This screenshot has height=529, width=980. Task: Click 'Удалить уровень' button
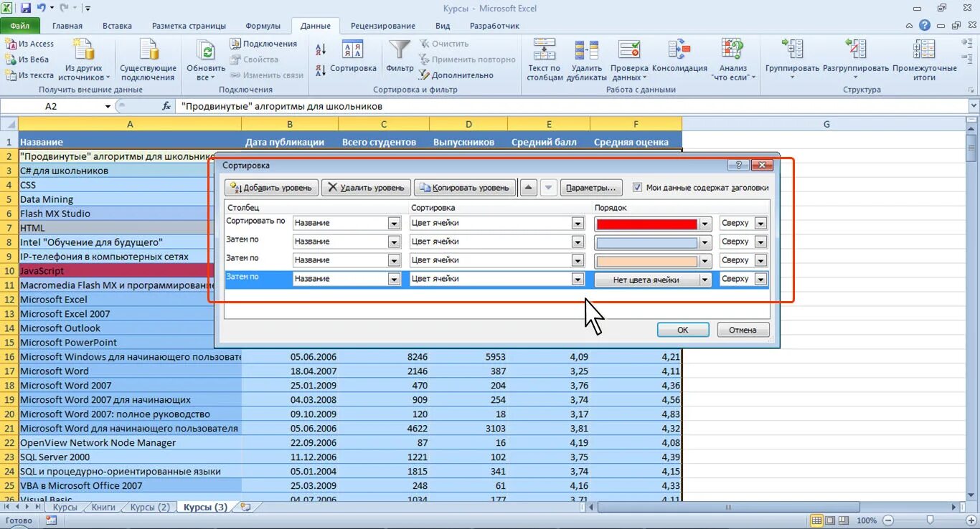pyautogui.click(x=366, y=188)
